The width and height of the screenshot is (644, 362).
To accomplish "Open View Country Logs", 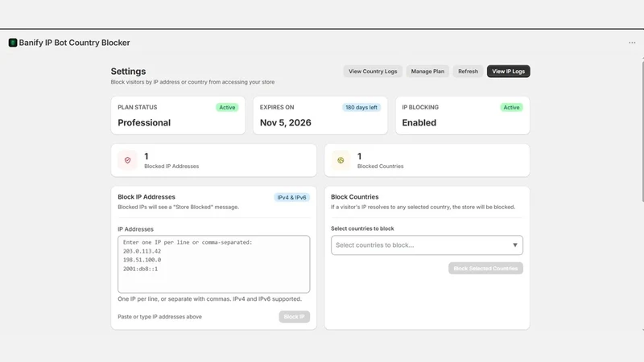I will tap(373, 72).
